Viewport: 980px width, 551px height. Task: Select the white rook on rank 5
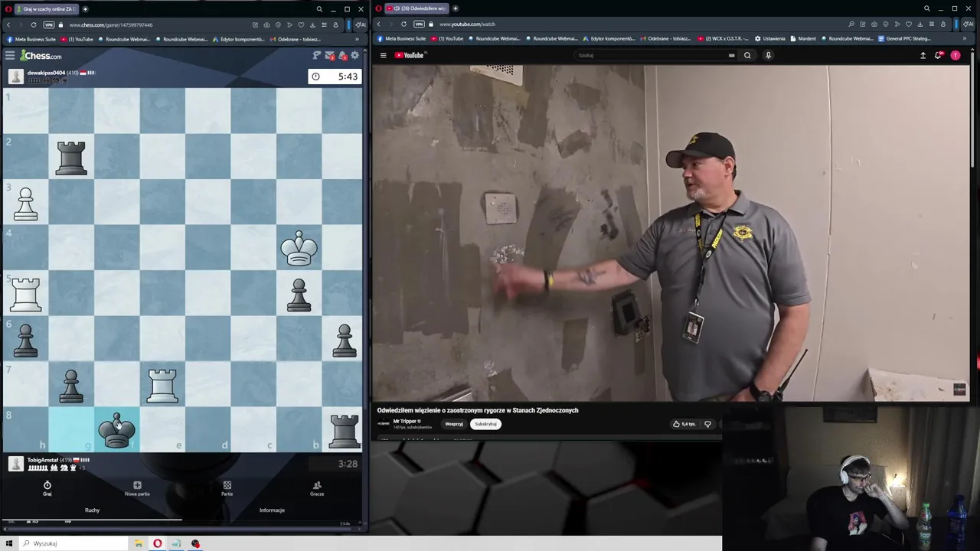pos(25,295)
